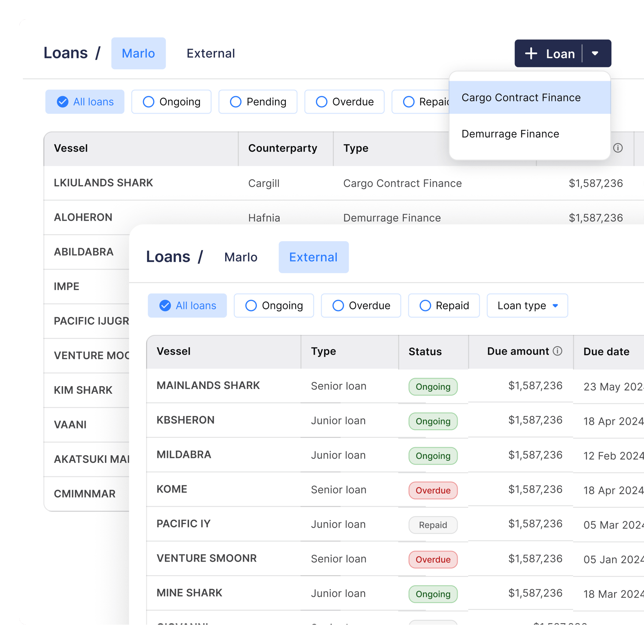
Task: Select Cargo Contract Finance from the loan menu
Action: 530,97
